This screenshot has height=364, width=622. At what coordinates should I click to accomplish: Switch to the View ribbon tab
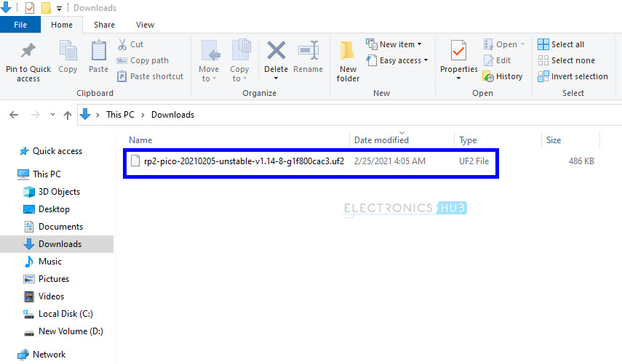(145, 25)
